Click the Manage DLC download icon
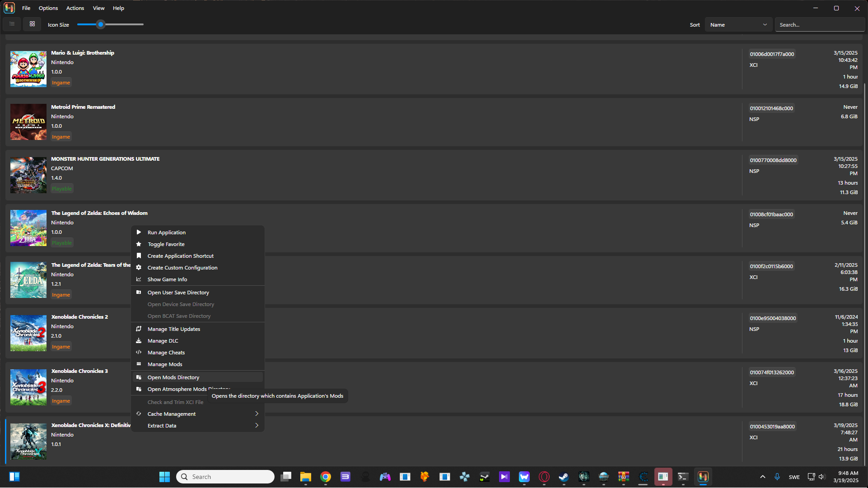Image resolution: width=868 pixels, height=488 pixels. [139, 340]
